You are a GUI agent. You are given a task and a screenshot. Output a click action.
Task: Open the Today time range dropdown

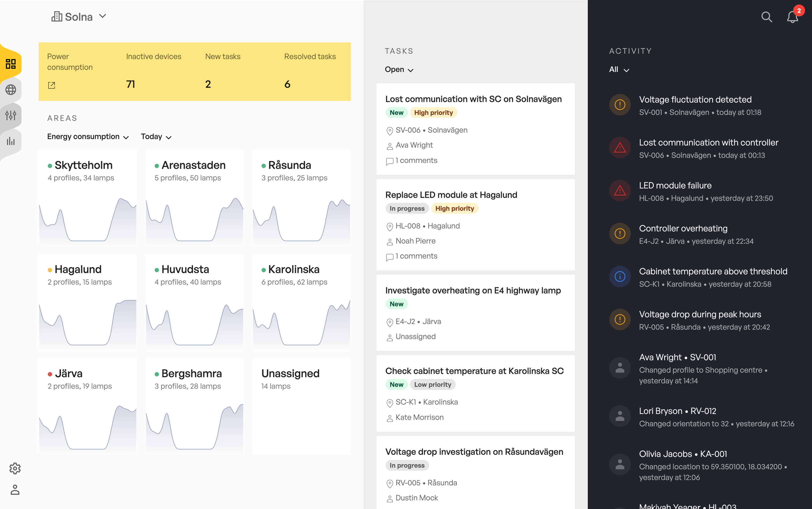[x=156, y=137]
